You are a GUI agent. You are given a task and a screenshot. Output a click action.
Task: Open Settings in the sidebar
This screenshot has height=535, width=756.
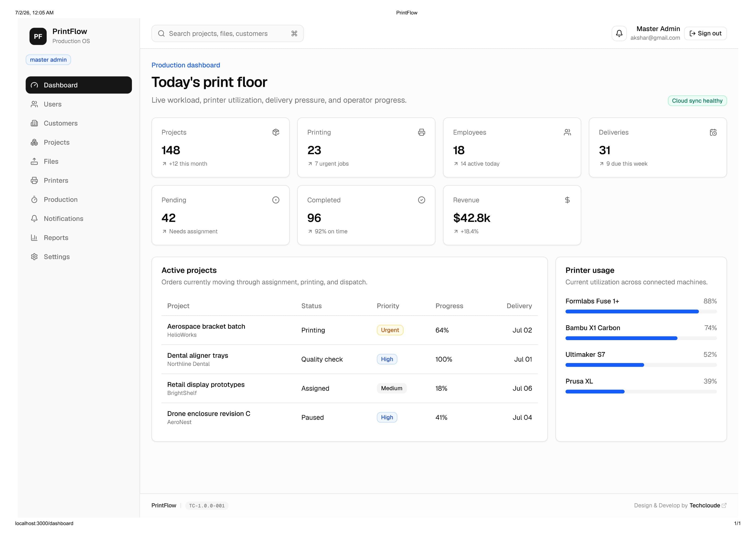click(79, 257)
